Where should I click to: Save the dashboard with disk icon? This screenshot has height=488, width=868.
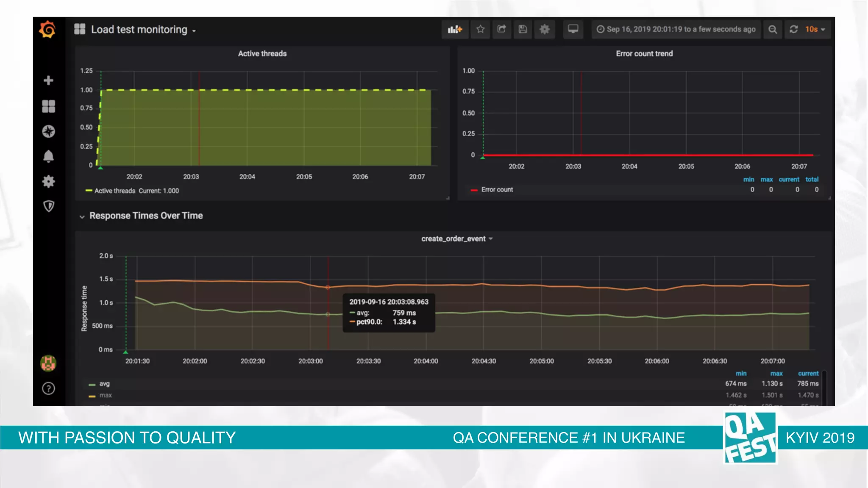(x=523, y=29)
